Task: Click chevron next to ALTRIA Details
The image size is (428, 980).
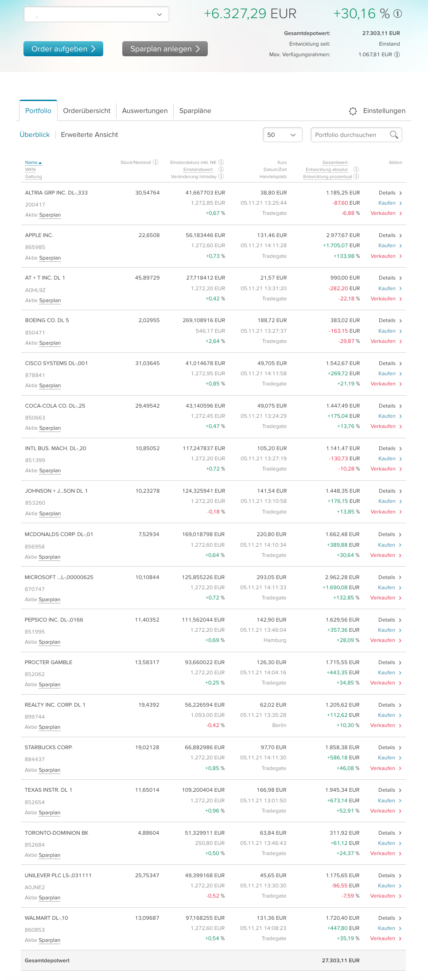Action: pos(401,193)
